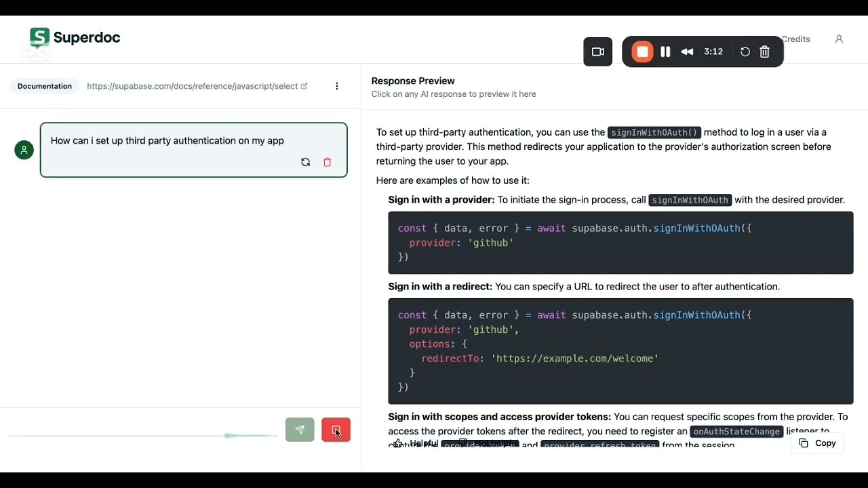Restart the recording
868x488 pixels.
[x=745, y=52]
